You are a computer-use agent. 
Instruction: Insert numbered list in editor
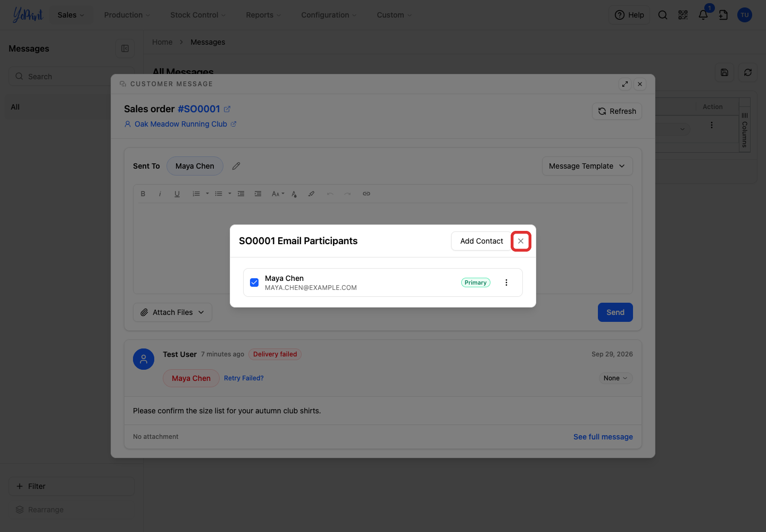click(x=196, y=194)
